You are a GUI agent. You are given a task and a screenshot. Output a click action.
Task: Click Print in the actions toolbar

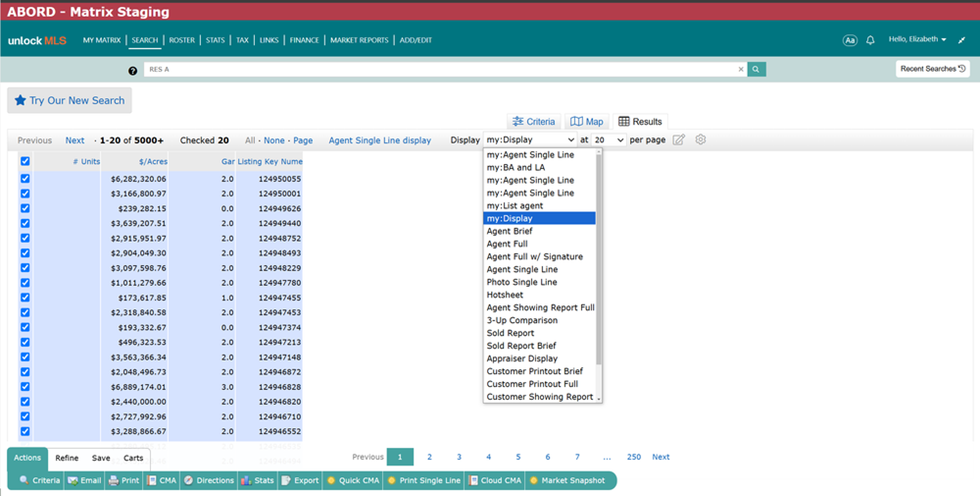[124, 480]
